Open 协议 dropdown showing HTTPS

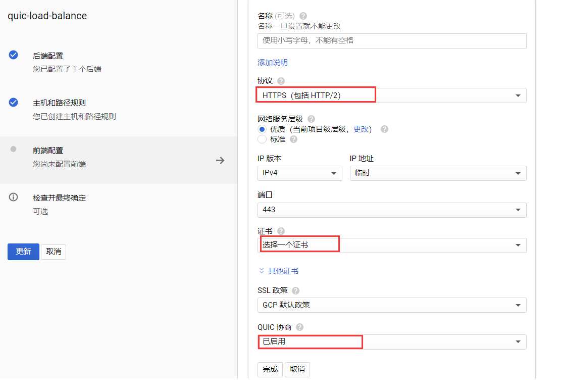pos(392,95)
